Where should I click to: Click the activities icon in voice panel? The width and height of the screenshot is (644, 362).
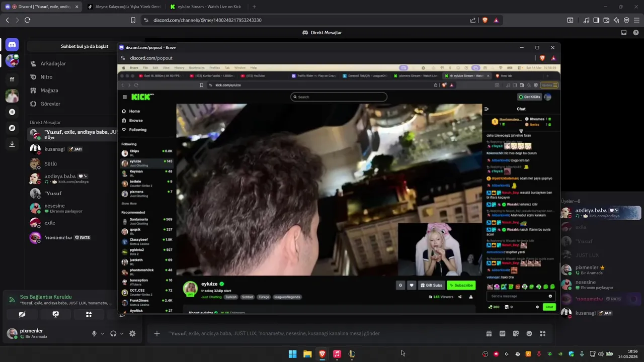(89, 314)
